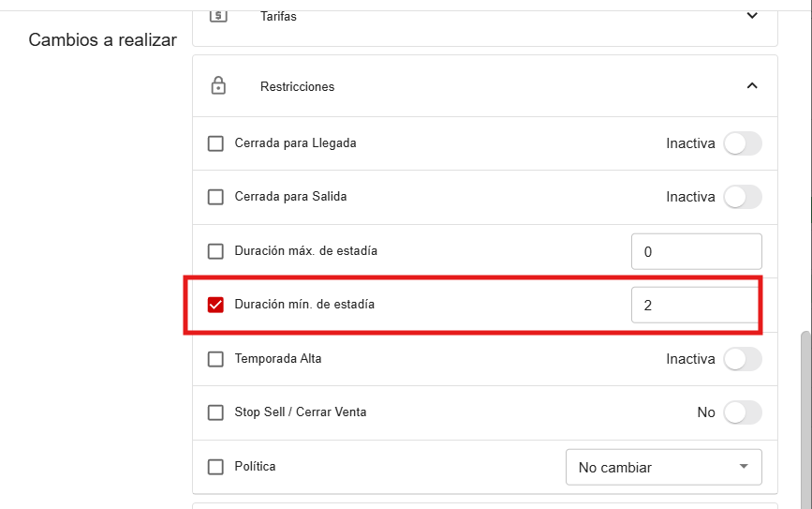This screenshot has width=812, height=509.
Task: Open the Política dropdown
Action: pyautogui.click(x=664, y=467)
